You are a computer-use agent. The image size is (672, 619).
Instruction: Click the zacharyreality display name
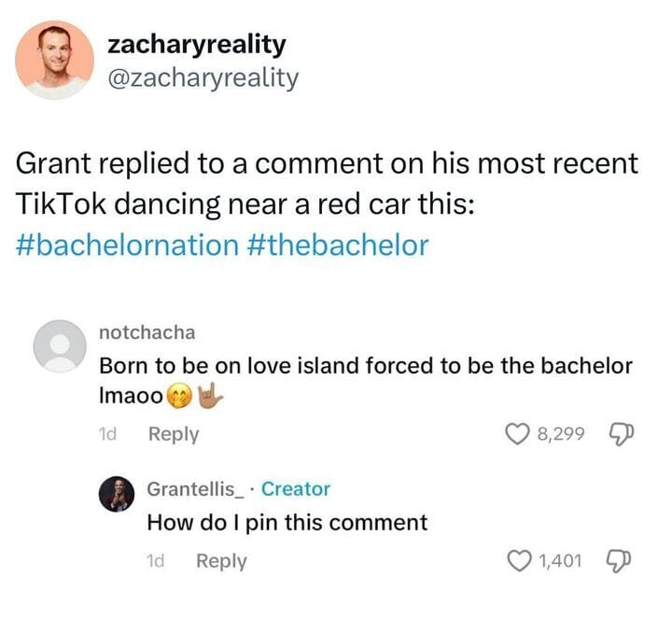pyautogui.click(x=197, y=45)
